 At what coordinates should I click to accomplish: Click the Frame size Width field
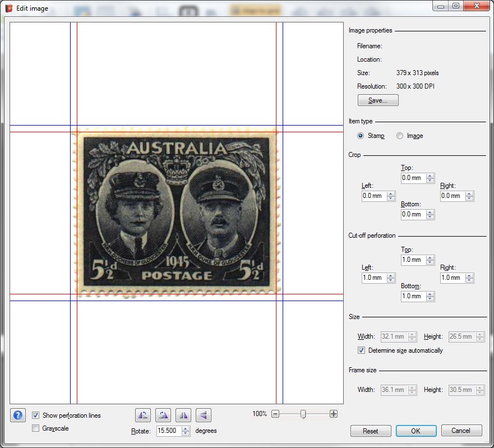[x=395, y=390]
